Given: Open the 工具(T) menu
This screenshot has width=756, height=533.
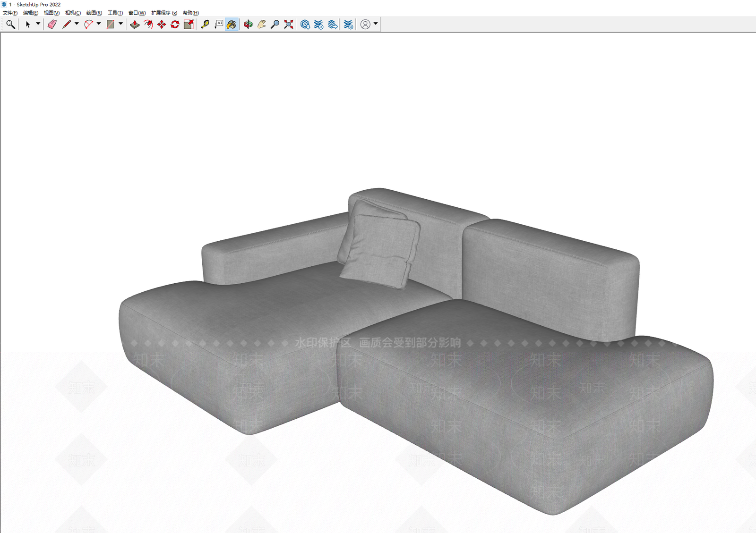Looking at the screenshot, I should tap(115, 13).
